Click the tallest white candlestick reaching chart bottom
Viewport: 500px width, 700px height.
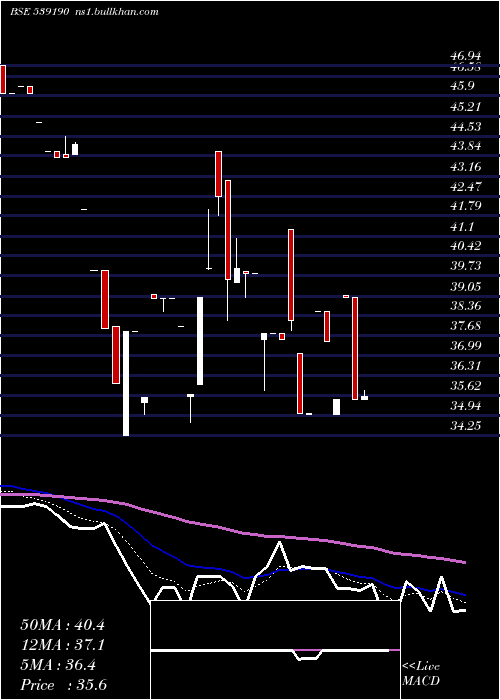coord(126,383)
